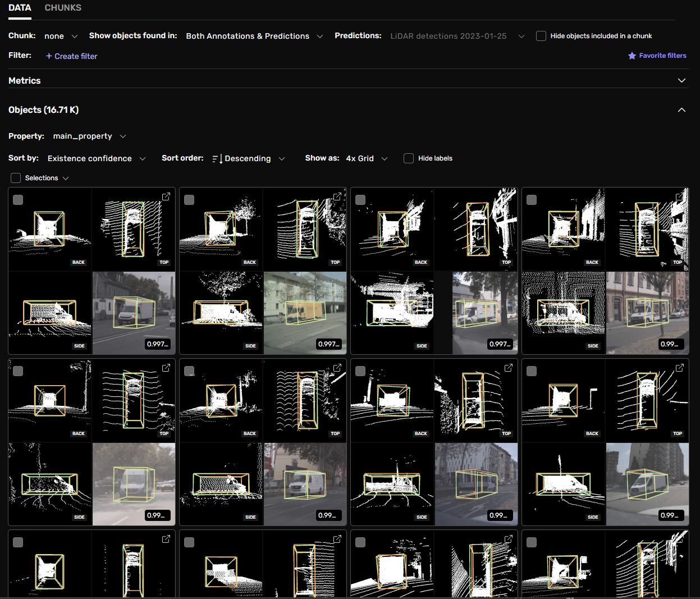Select first-row third card checkbox
Viewport: 700px width, 599px height.
[x=360, y=200]
